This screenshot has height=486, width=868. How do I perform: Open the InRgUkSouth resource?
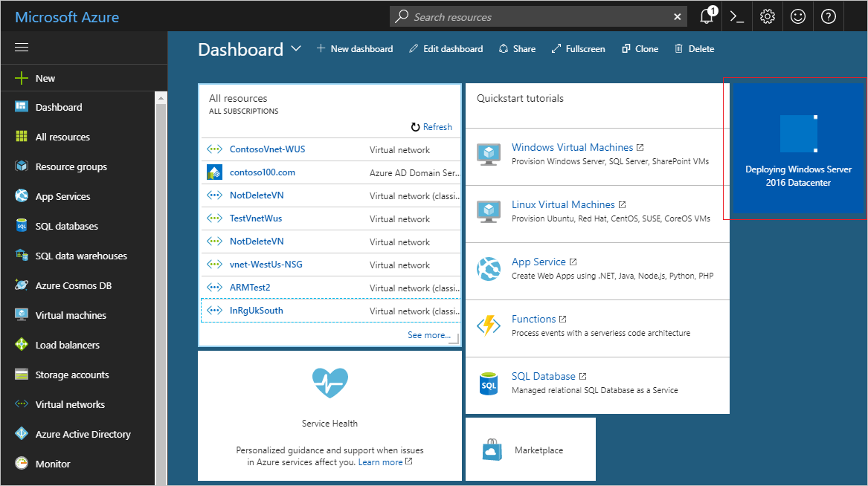tap(257, 311)
